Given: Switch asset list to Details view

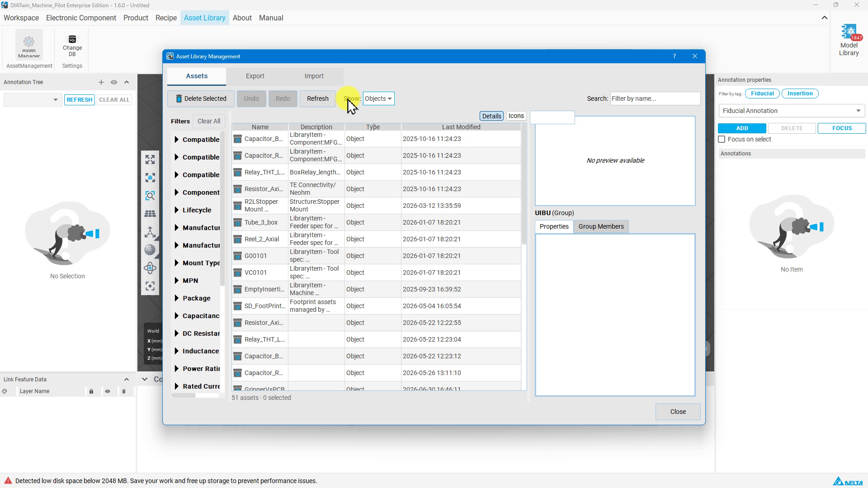Looking at the screenshot, I should [491, 116].
